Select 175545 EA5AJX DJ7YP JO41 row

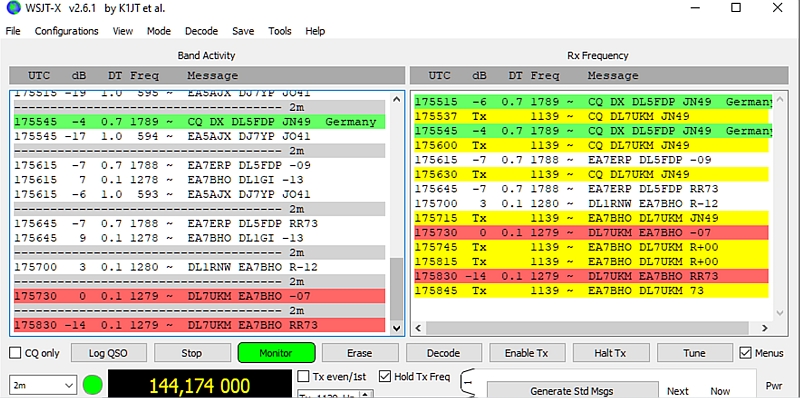[x=199, y=137]
